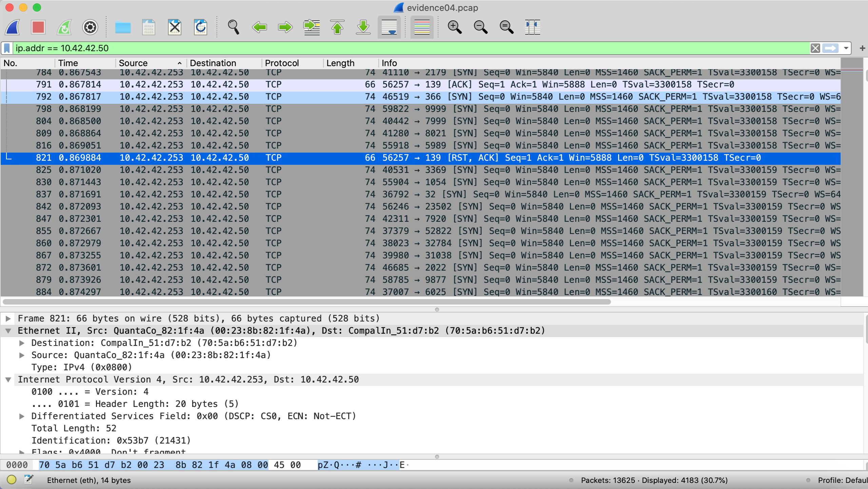Apply the display filter arrow button
The height and width of the screenshot is (489, 868).
830,48
